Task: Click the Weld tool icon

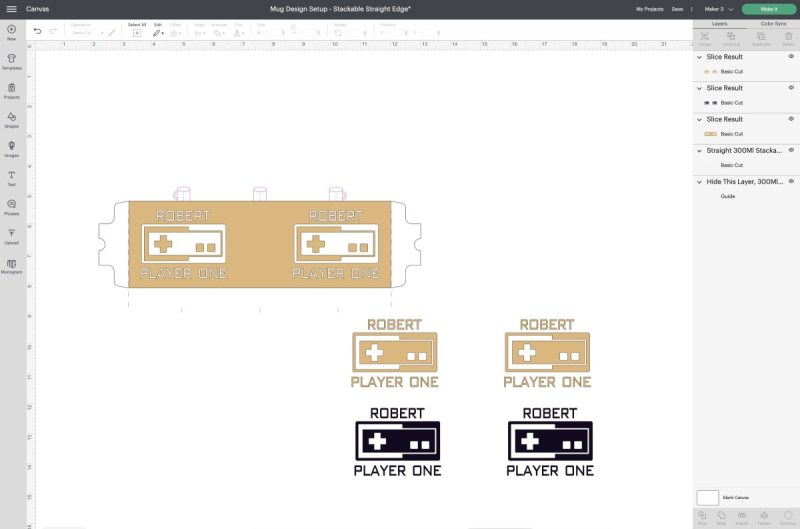Action: 721,518
